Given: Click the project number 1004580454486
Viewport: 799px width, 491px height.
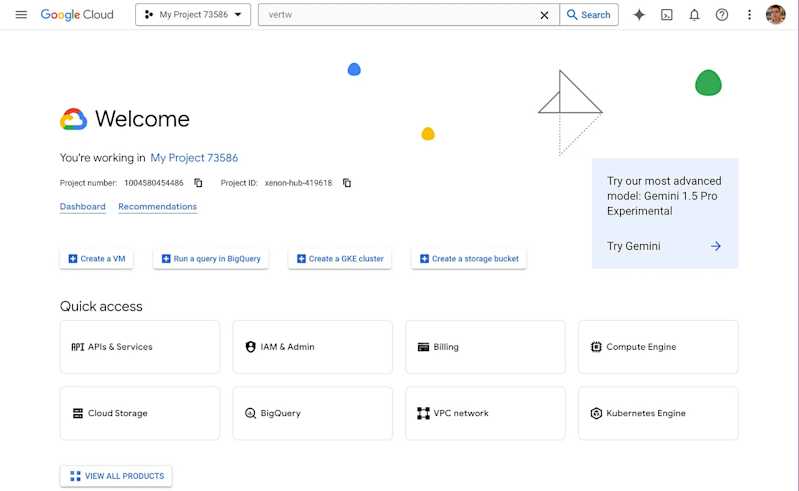Looking at the screenshot, I should pyautogui.click(x=154, y=183).
